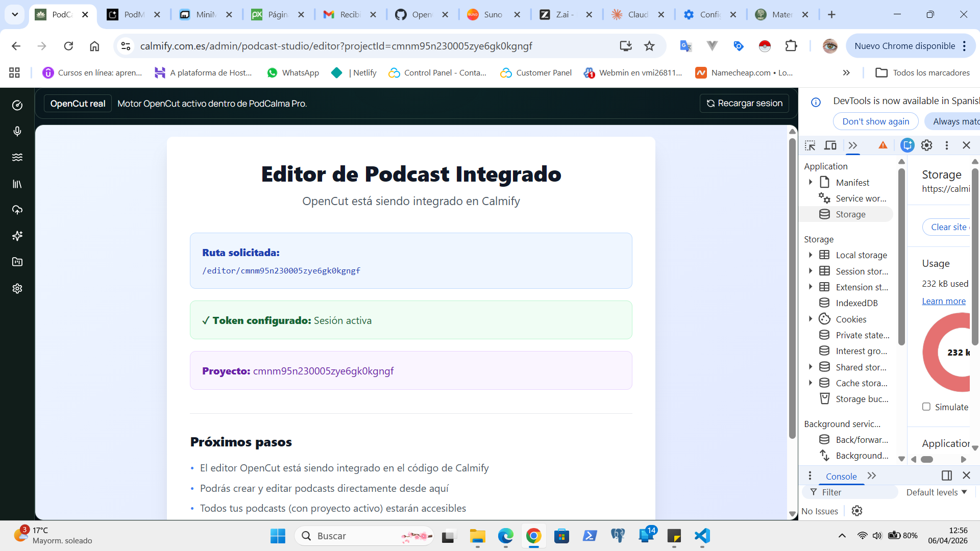Image resolution: width=980 pixels, height=551 pixels.
Task: Reload the page with browser refresh icon
Action: 68,46
